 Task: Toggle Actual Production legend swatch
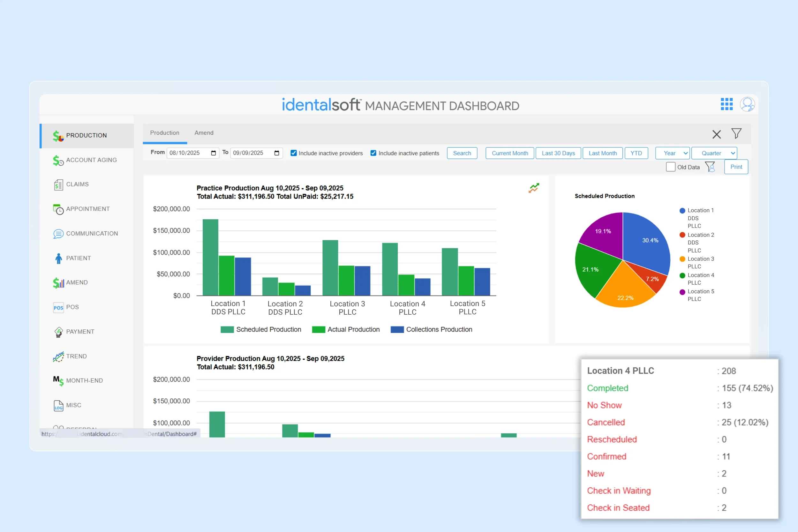318,329
